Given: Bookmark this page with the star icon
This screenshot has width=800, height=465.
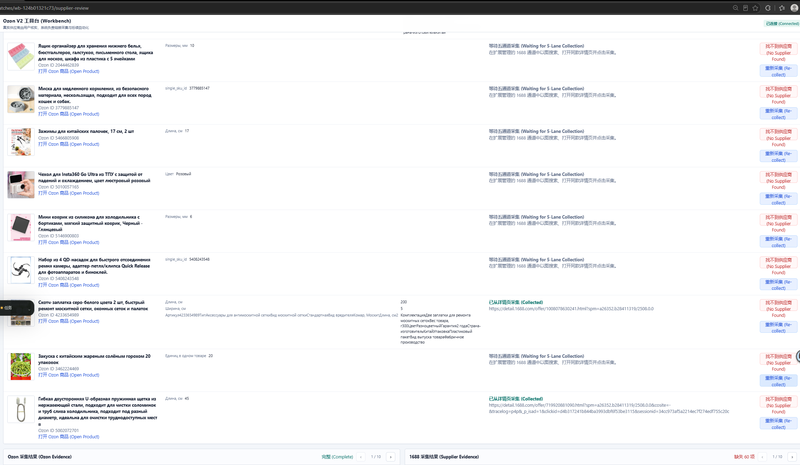Looking at the screenshot, I should click(x=756, y=8).
